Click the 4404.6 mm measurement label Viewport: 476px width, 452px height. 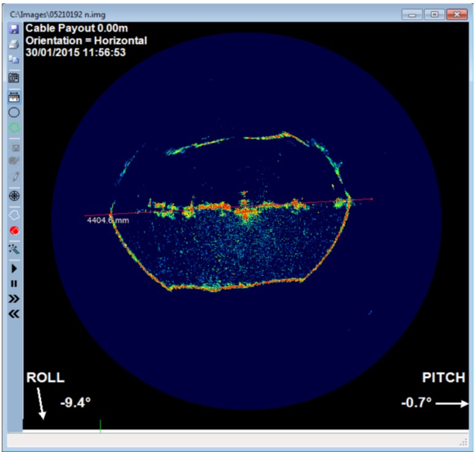108,220
